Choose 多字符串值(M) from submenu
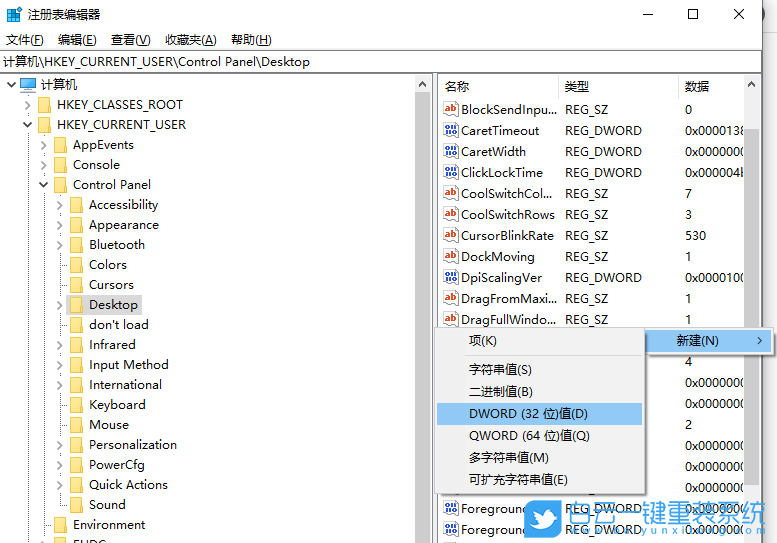Viewport: 777px width, 543px height. click(539, 458)
